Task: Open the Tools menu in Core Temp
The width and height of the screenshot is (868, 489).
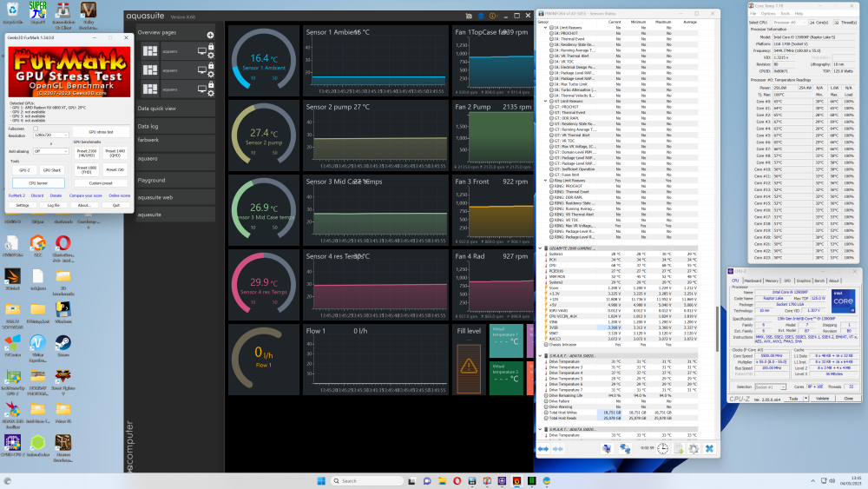Action: (x=785, y=14)
